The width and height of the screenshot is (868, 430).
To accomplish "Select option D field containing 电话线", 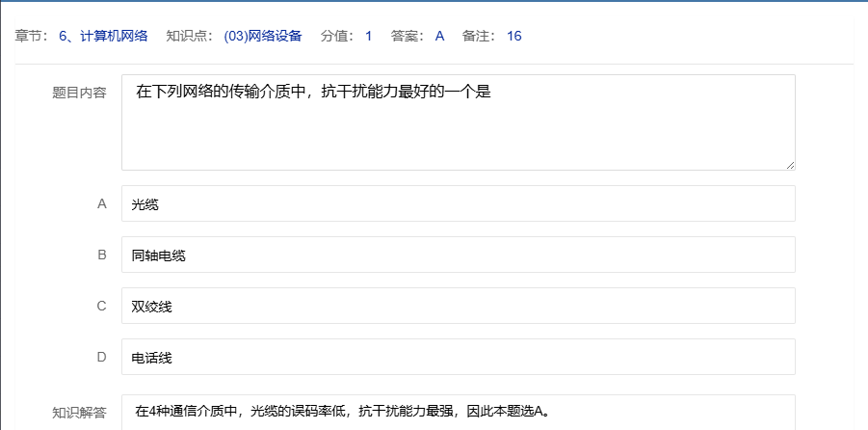I will pos(458,357).
